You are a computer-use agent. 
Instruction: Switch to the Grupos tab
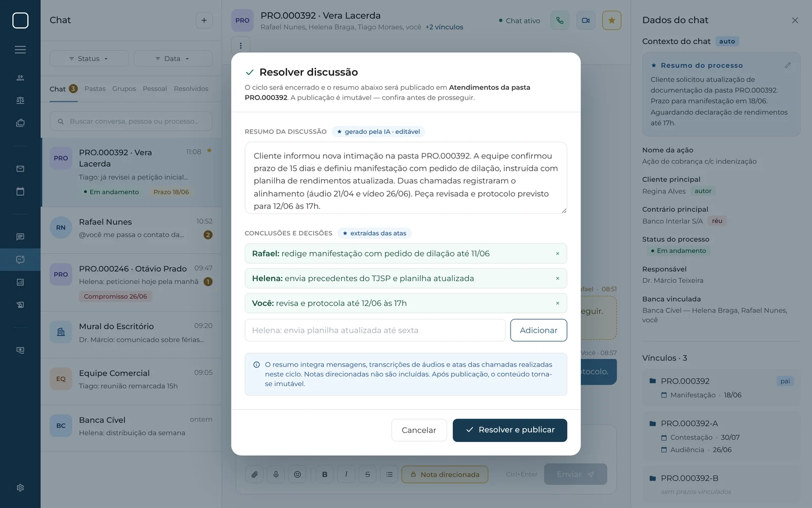[x=124, y=88]
